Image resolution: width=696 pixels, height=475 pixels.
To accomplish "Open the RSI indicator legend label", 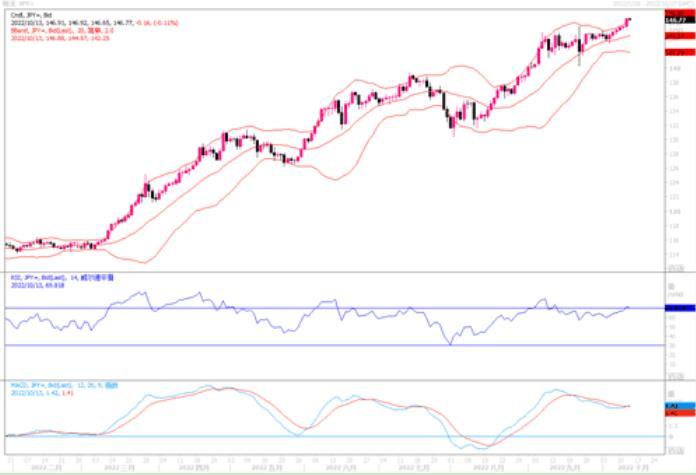I will coord(62,277).
